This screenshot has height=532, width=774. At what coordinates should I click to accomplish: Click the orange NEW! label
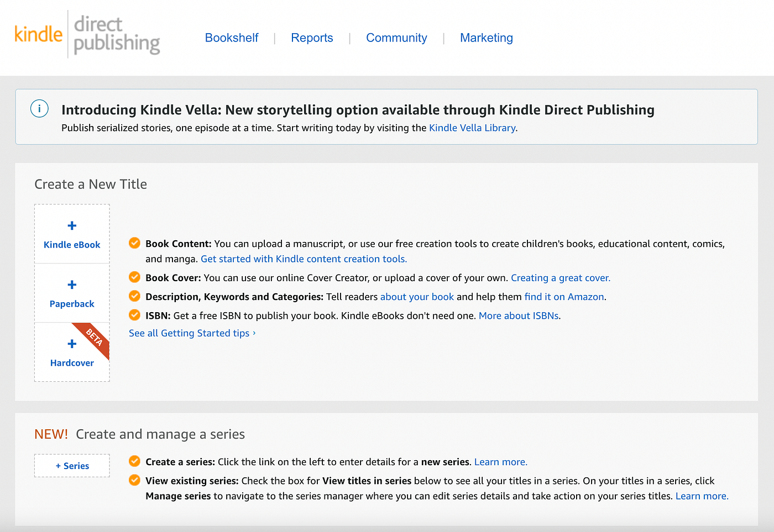tap(51, 434)
